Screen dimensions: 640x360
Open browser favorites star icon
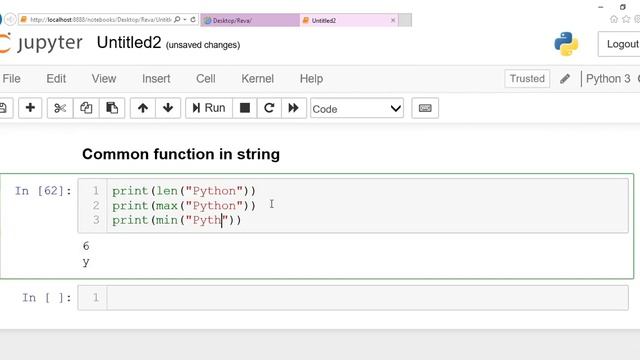pos(626,19)
